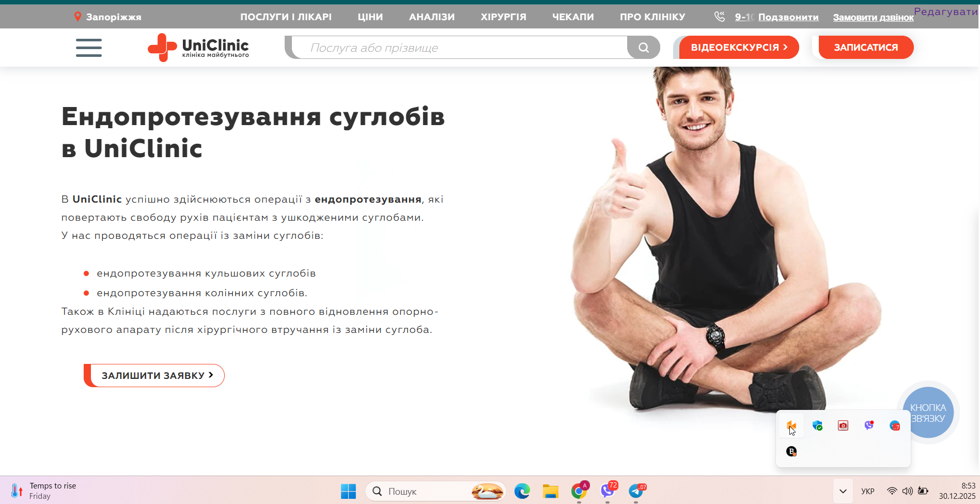Open the Viber icon in tray overflow

869,425
